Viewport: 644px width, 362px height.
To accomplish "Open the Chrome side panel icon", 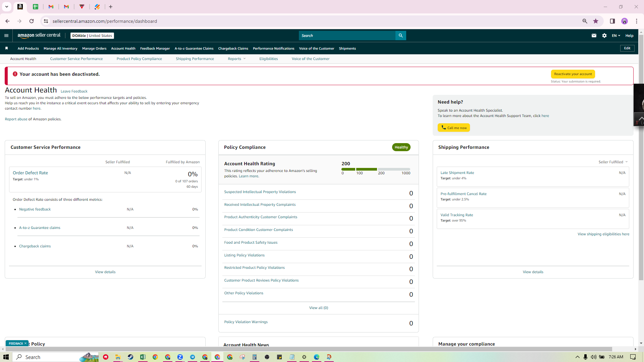I will [612, 21].
